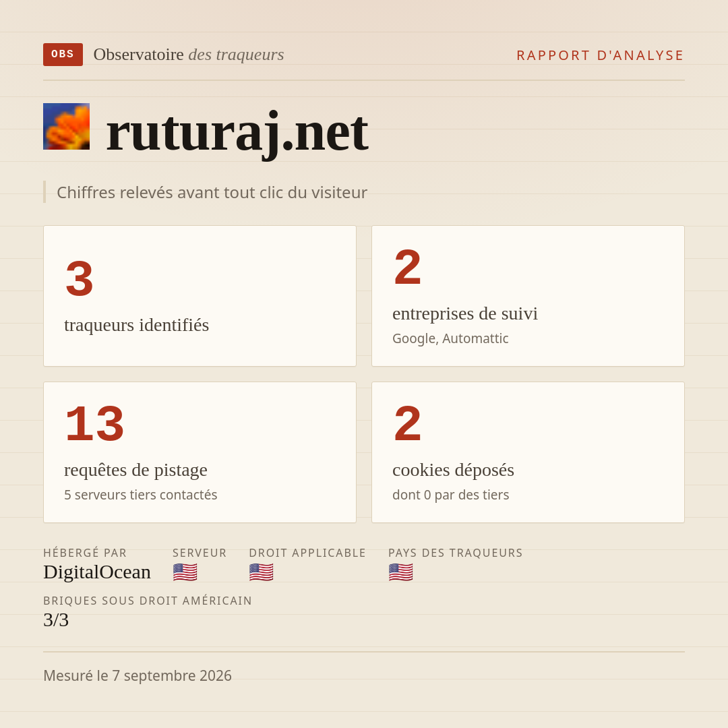This screenshot has width=728, height=728.
Task: Click the number 2 above 'entreprises de suivi'
Action: click(408, 267)
